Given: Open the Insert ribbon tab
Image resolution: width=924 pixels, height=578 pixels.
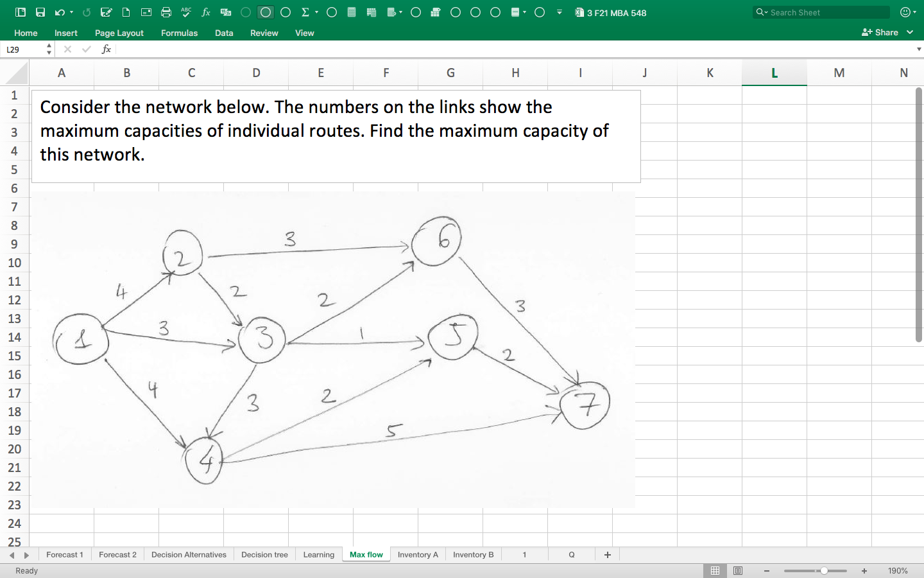Looking at the screenshot, I should click(66, 33).
